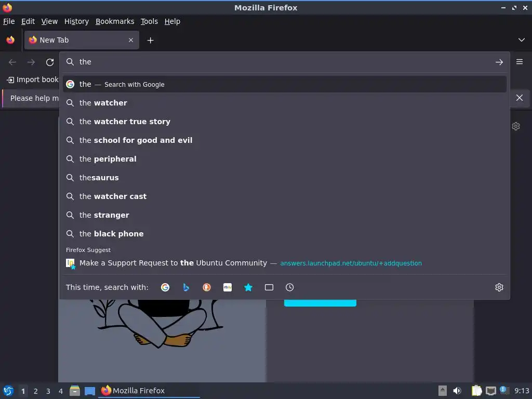The height and width of the screenshot is (399, 532).
Task: Open search settings gear in dropdown
Action: pyautogui.click(x=499, y=287)
